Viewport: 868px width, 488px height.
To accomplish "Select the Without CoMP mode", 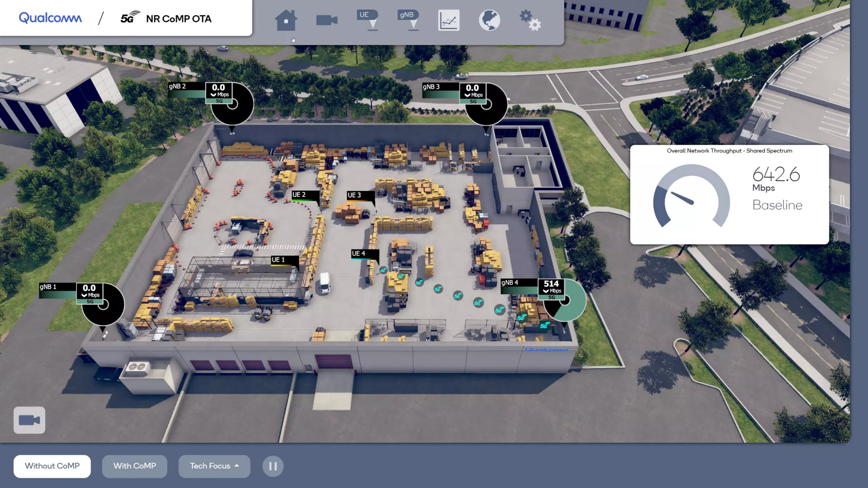I will (52, 466).
